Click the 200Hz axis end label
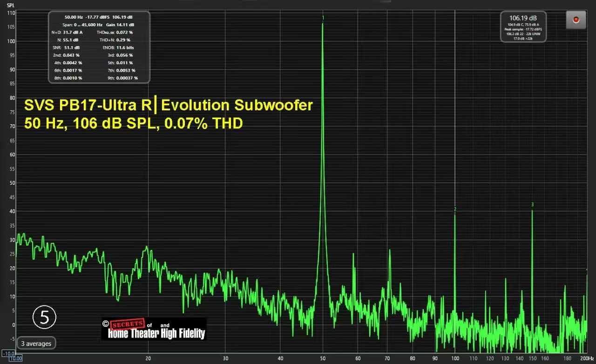This screenshot has height=364, width=596. point(587,358)
